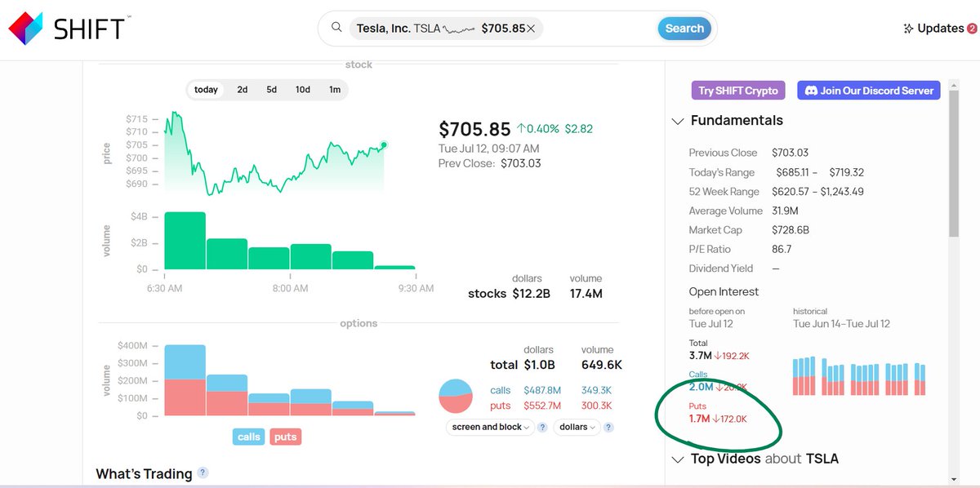Click Join Our Discord Server
Viewport: 980px width, 488px height.
(x=868, y=91)
